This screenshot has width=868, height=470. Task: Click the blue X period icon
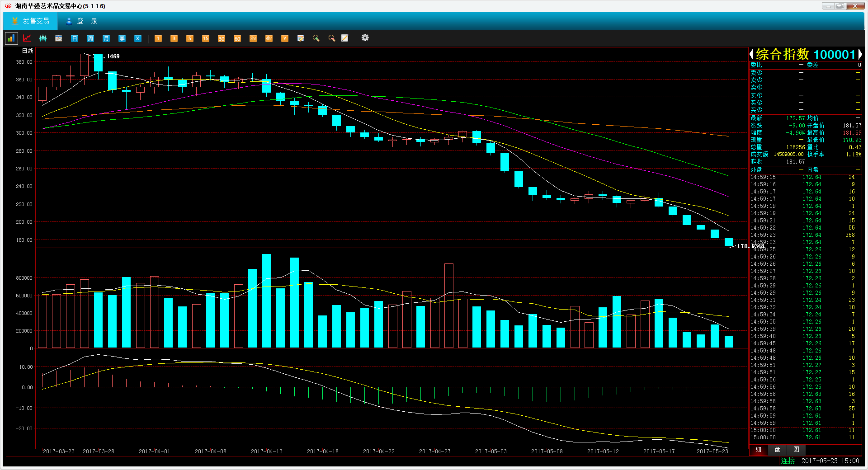138,38
